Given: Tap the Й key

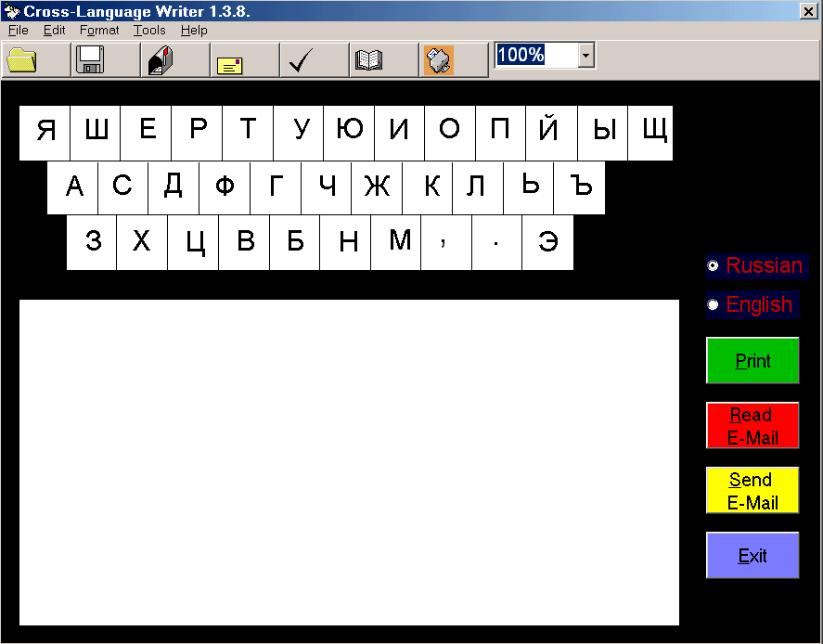Looking at the screenshot, I should click(x=552, y=133).
